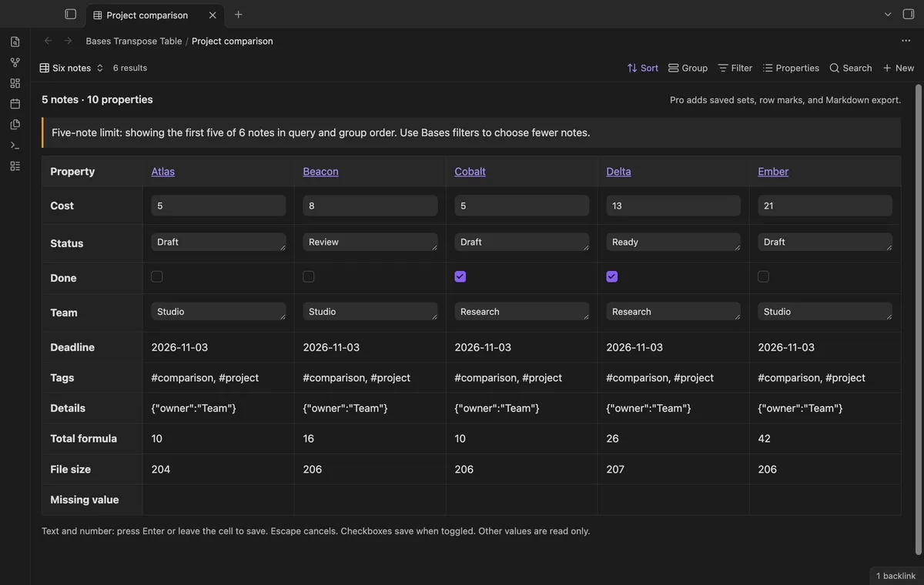Viewport: 924px width, 585px height.
Task: Click the vertical scrollbar
Action: [x=918, y=319]
